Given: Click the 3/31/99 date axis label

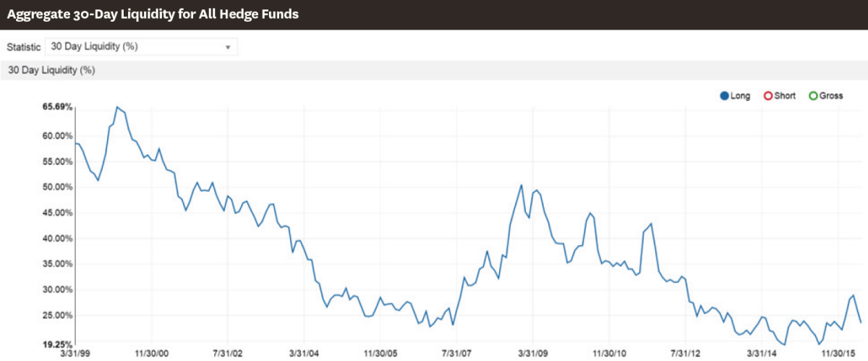Looking at the screenshot, I should click(75, 354).
